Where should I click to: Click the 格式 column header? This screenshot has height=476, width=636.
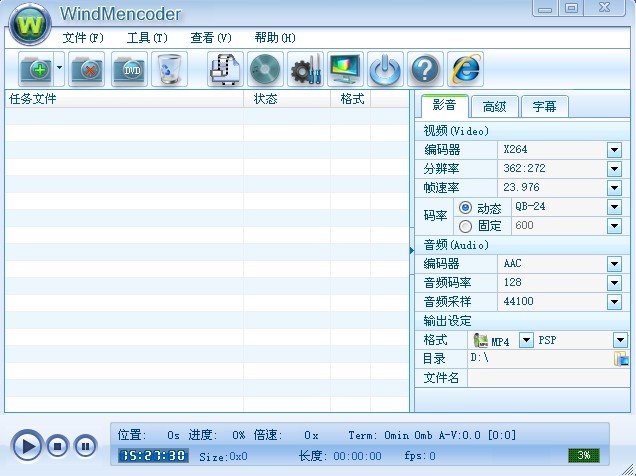click(x=350, y=99)
